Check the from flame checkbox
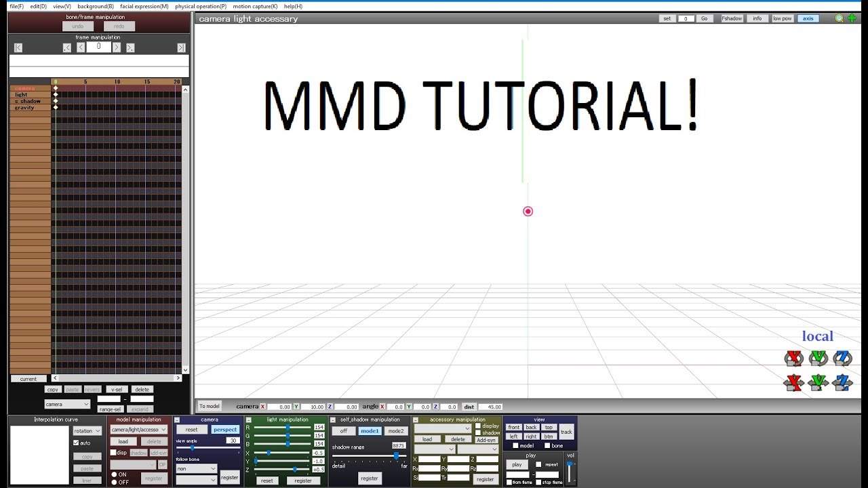This screenshot has height=488, width=868. tap(509, 482)
